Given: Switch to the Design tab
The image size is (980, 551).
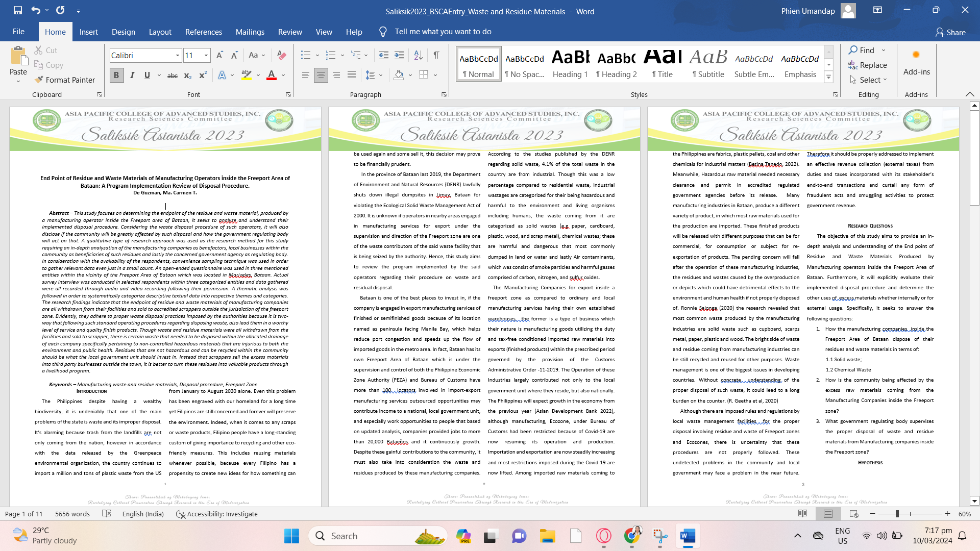Looking at the screenshot, I should point(124,32).
